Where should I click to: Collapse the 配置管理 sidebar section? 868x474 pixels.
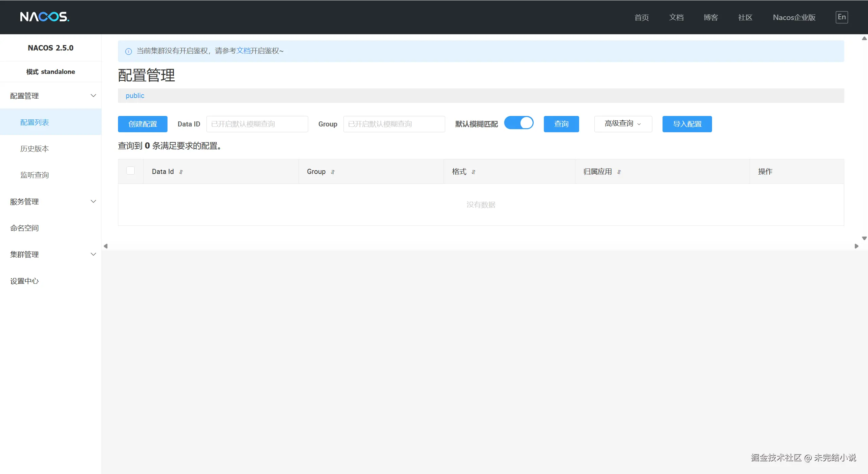point(93,96)
